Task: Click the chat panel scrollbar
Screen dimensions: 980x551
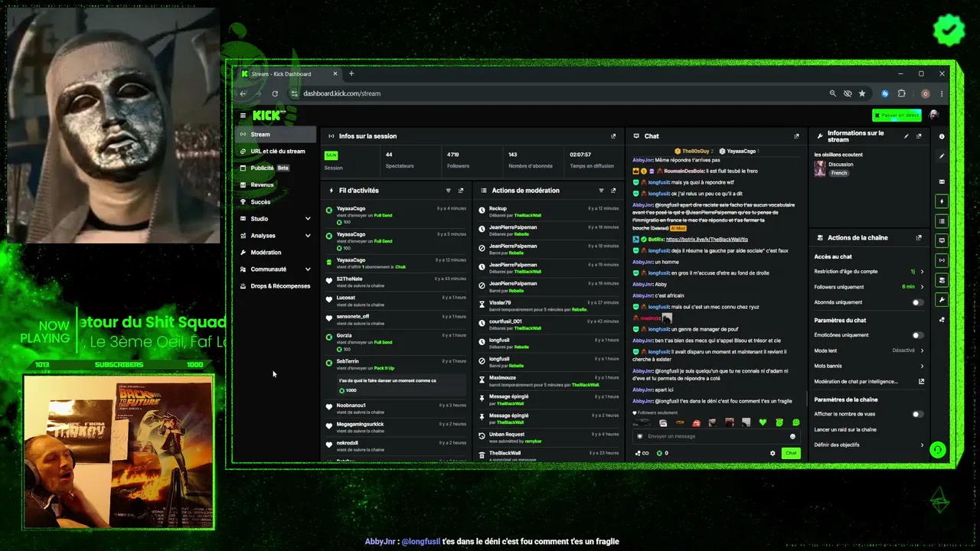Action: (805, 399)
